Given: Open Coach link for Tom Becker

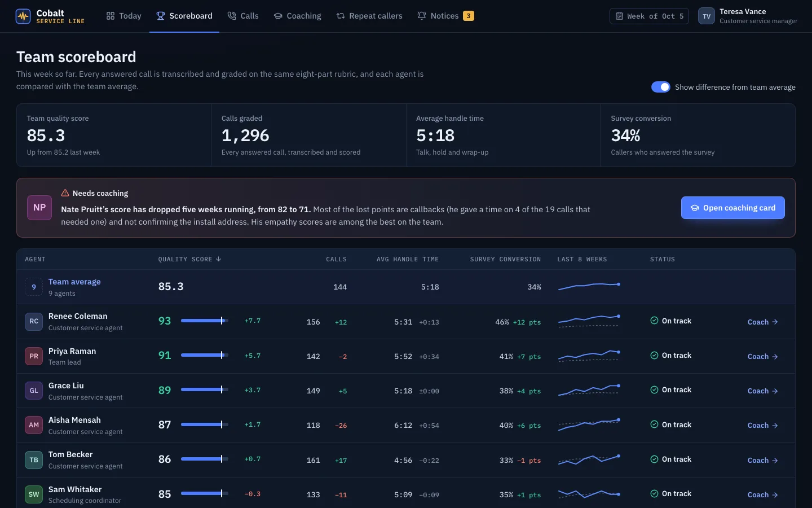Looking at the screenshot, I should (x=762, y=460).
